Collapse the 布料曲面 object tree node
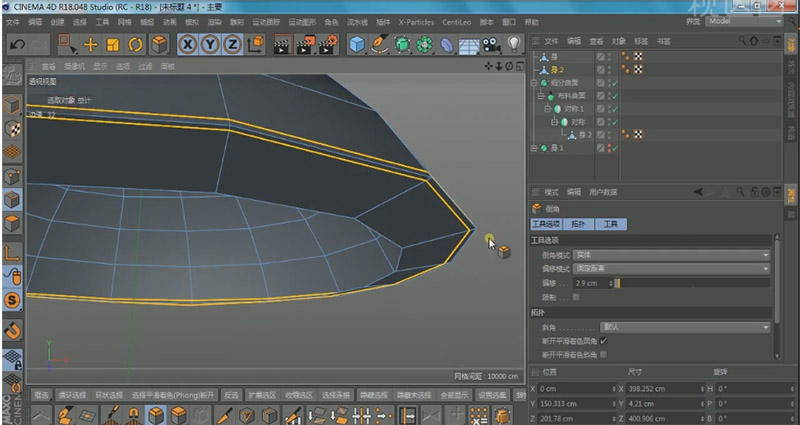Screen dimensions: 800x425 [x=541, y=96]
